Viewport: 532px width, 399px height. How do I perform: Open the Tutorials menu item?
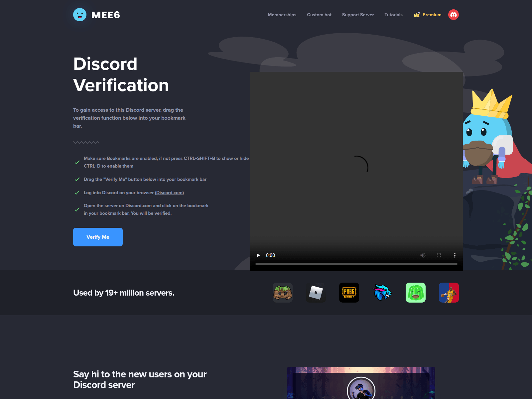point(393,15)
